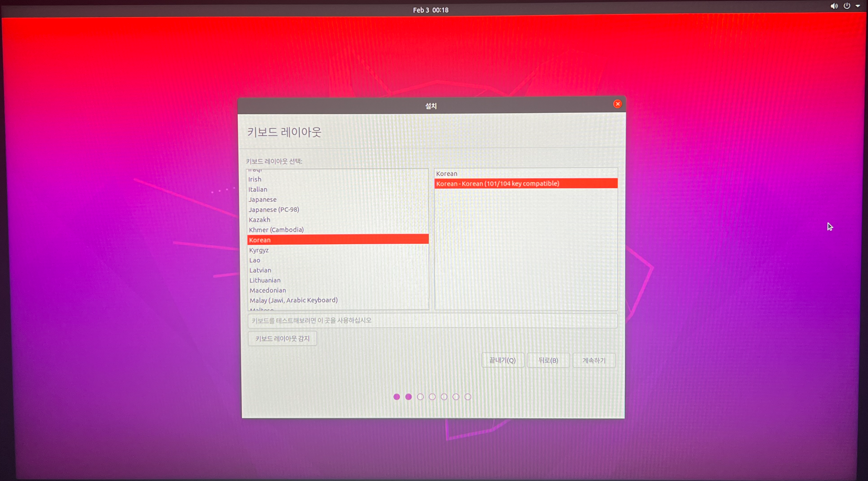Select Korean (101/104 key compatible) variant
The image size is (868, 481).
(497, 184)
